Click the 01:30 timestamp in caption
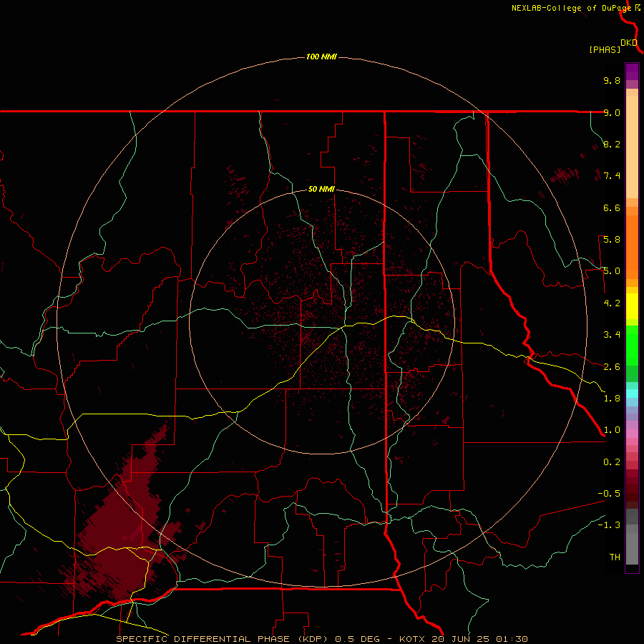This screenshot has height=644, width=644. 512,639
